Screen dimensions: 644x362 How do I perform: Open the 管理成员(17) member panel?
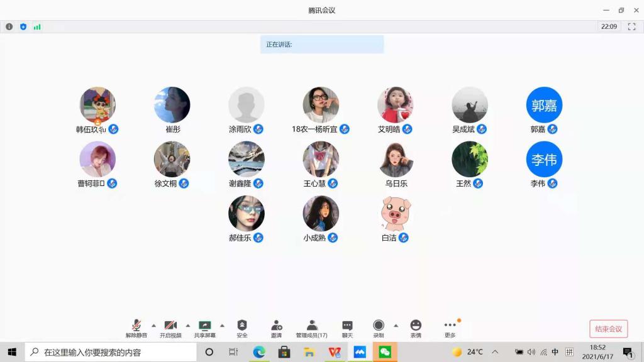click(x=312, y=327)
